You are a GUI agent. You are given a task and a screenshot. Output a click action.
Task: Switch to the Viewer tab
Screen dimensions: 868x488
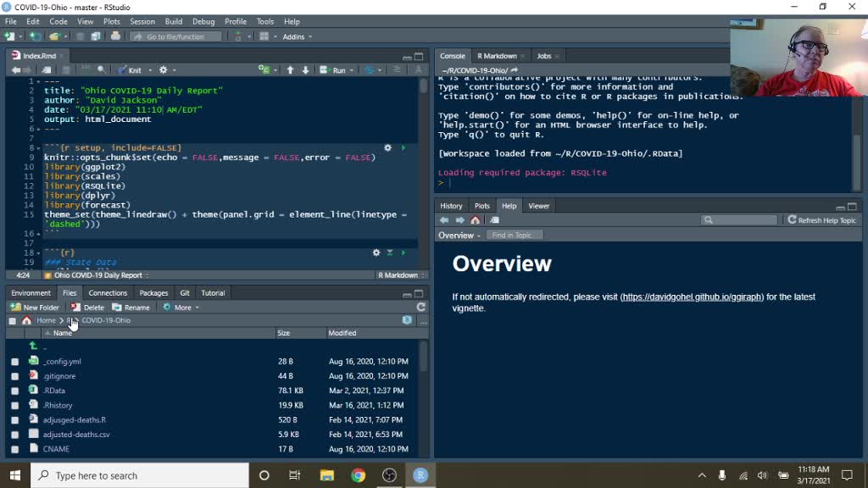click(x=538, y=206)
